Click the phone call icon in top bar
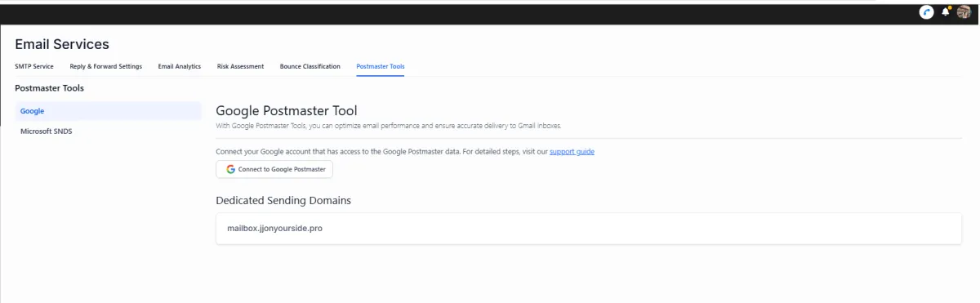The width and height of the screenshot is (980, 303). click(926, 11)
